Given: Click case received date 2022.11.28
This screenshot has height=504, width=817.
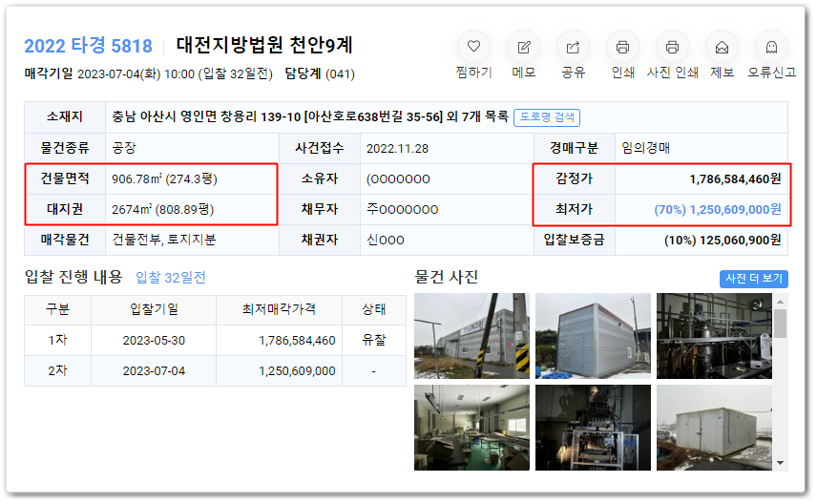Looking at the screenshot, I should coord(397,149).
